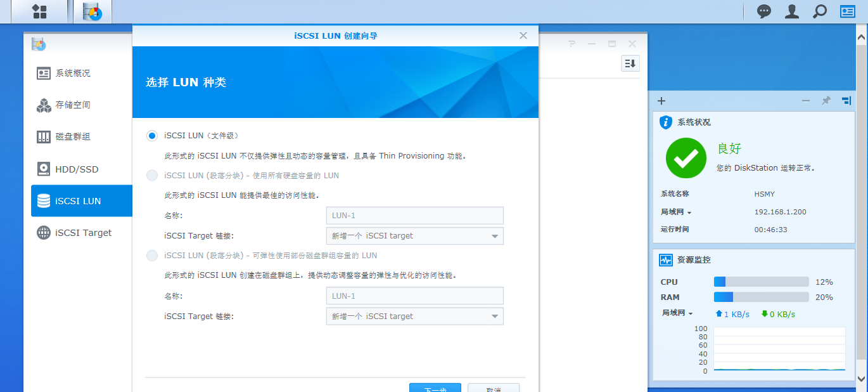Select the 可弹性使用部份磁盘群组容量 LUN radio option
Screen dimensions: 868x392
pyautogui.click(x=152, y=256)
